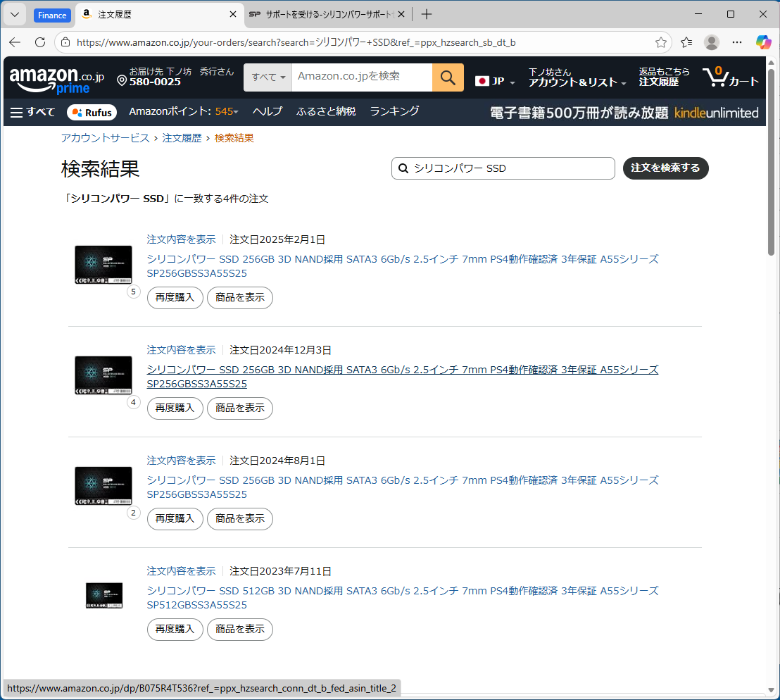Open the JP language selector dropdown
The height and width of the screenshot is (700, 780).
point(496,81)
